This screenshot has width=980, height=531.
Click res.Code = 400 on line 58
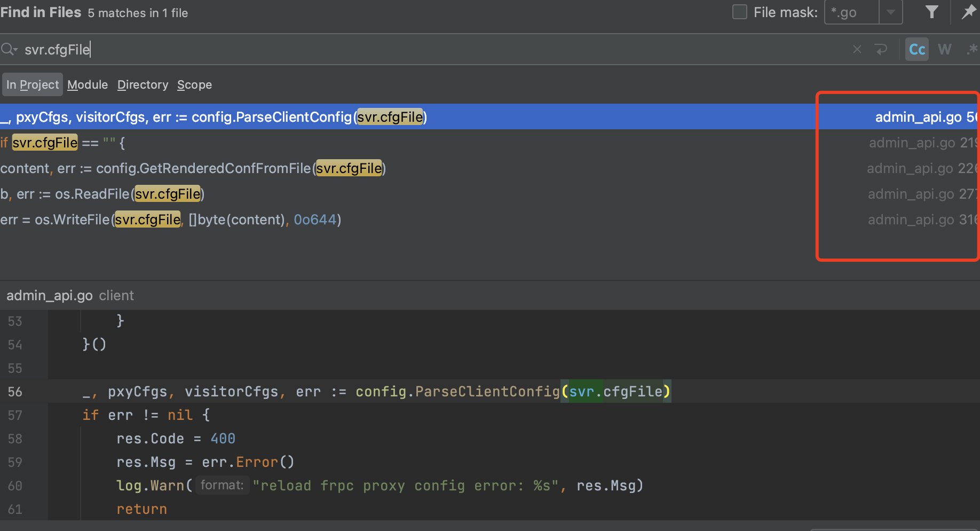(176, 439)
